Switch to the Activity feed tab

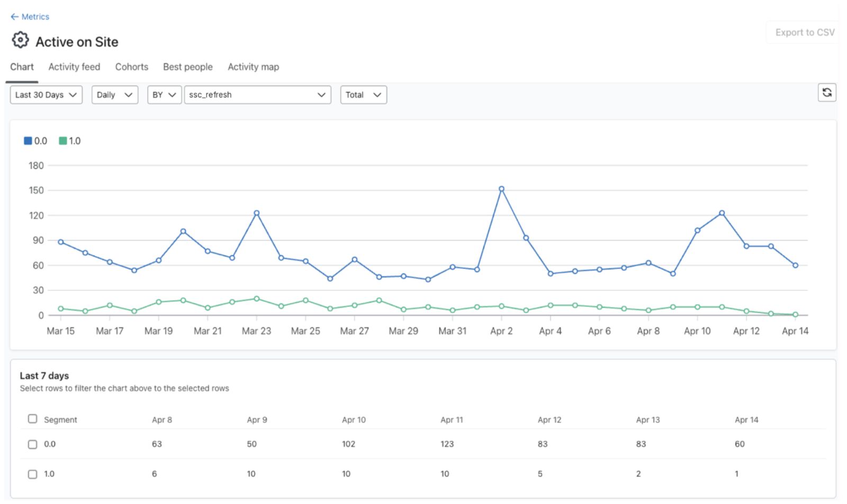point(74,67)
